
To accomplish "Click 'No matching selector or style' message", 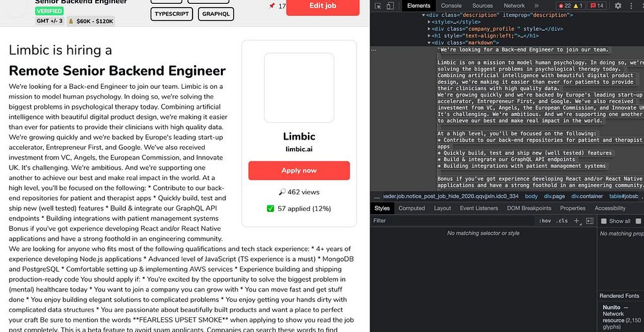I will pos(484,233).
